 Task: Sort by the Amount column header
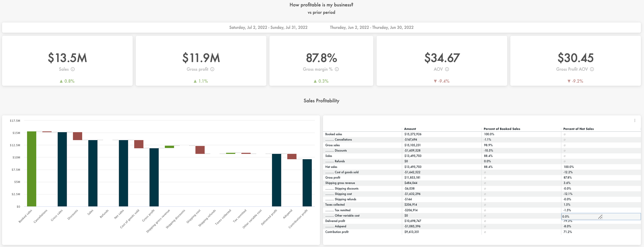coord(410,129)
